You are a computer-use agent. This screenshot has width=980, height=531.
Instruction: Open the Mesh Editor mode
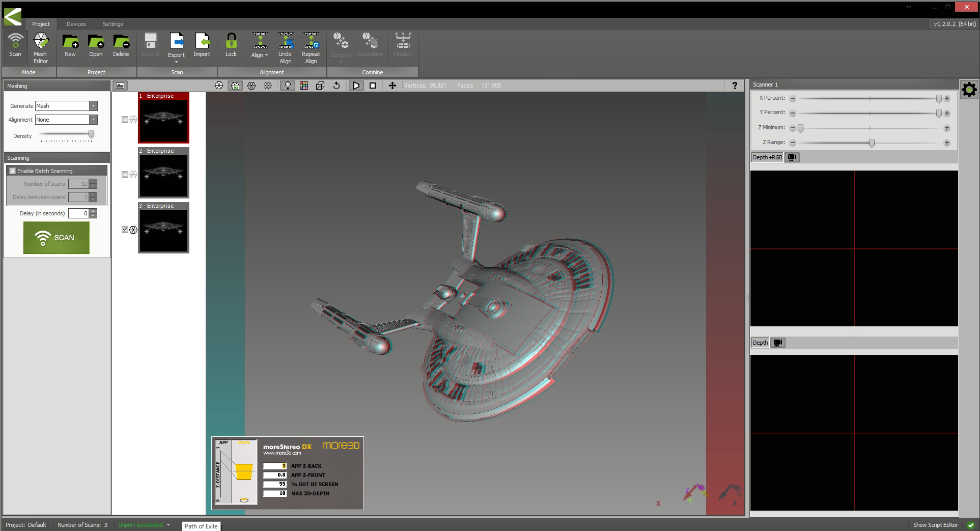tap(40, 48)
